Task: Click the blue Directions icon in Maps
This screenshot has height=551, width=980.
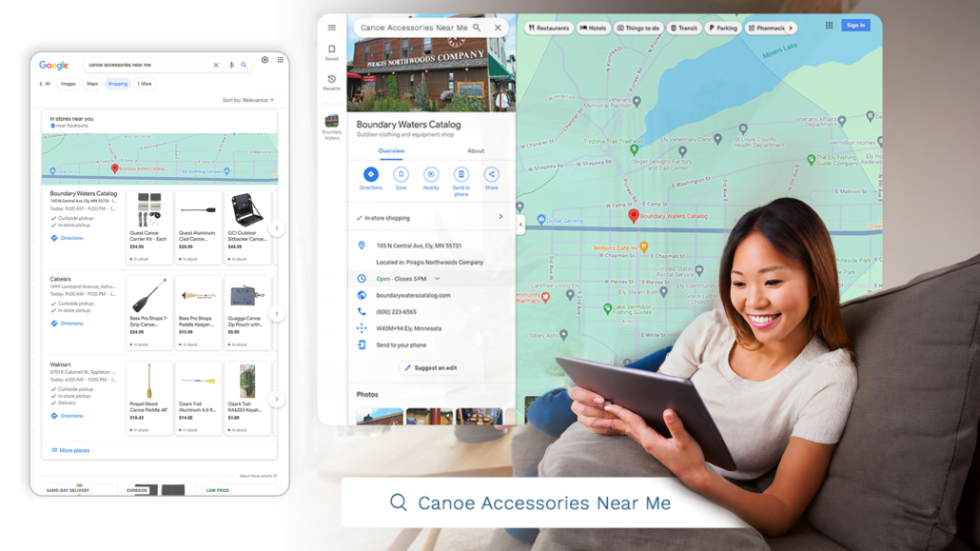Action: tap(371, 174)
